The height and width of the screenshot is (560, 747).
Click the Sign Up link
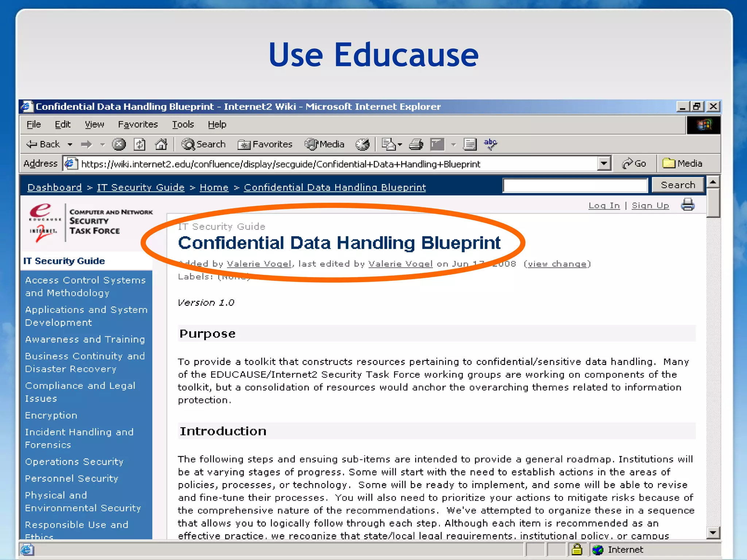(650, 206)
